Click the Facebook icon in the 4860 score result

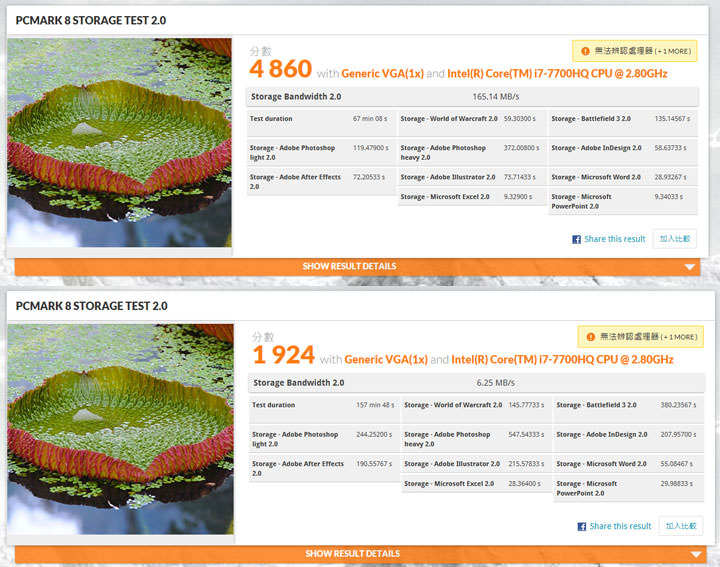pos(577,240)
